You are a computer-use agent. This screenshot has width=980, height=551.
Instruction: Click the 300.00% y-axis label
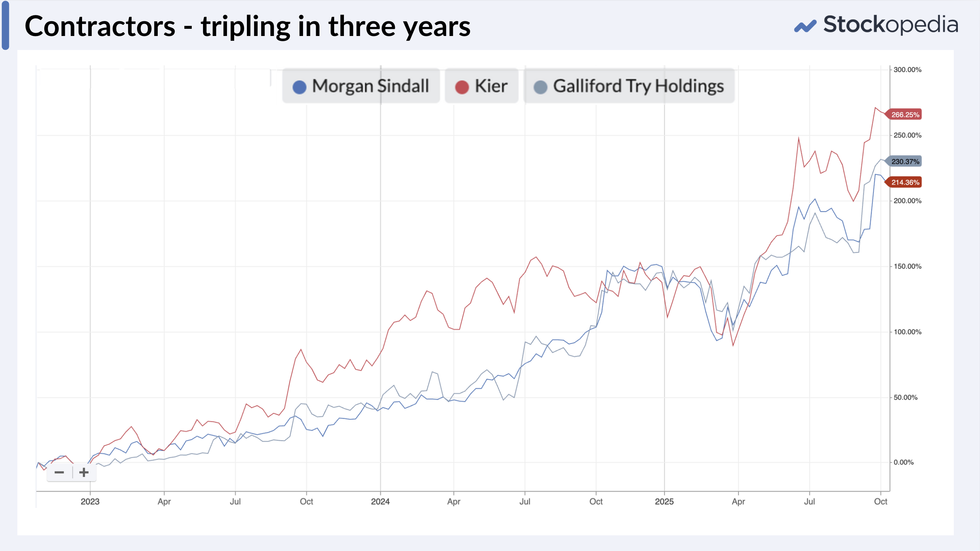(907, 70)
